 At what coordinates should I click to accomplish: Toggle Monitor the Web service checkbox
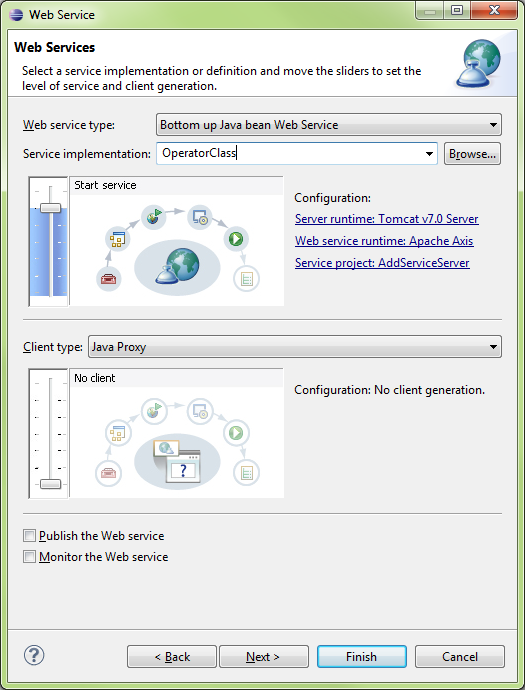coord(29,557)
